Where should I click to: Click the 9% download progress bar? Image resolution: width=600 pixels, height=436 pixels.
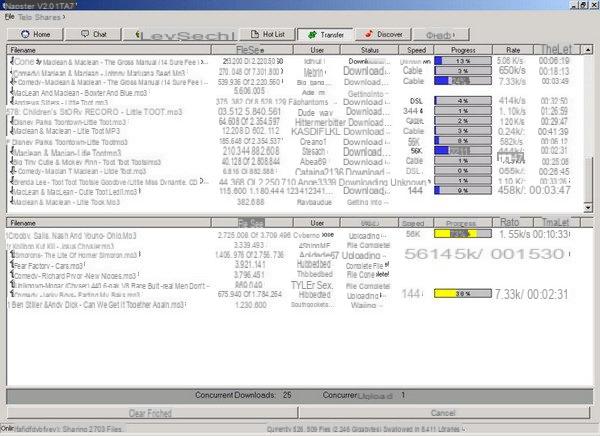[463, 190]
